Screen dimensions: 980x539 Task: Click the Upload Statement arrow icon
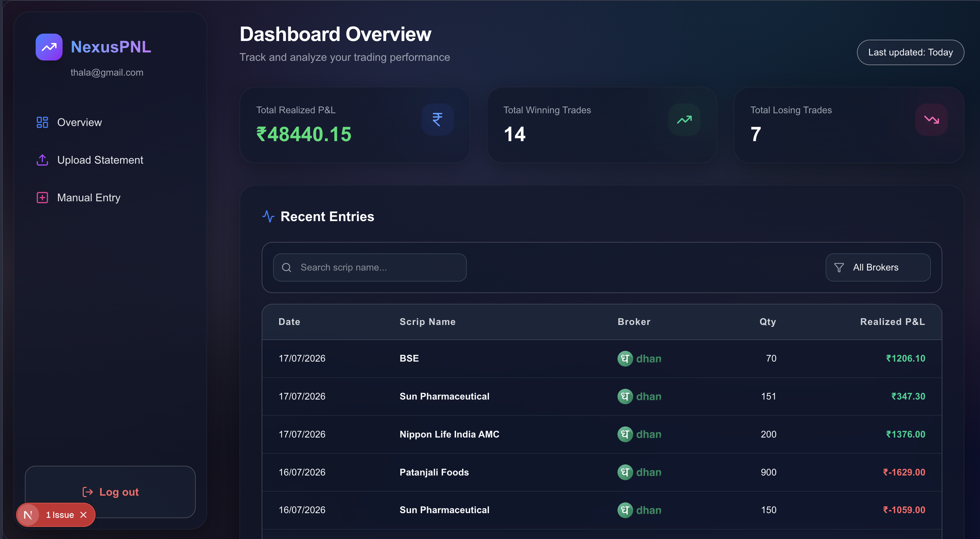pos(42,160)
